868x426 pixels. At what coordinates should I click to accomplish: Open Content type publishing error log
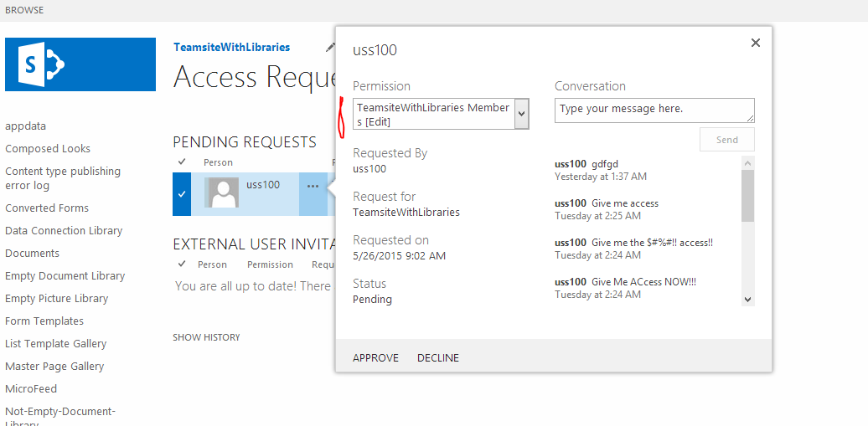coord(63,178)
